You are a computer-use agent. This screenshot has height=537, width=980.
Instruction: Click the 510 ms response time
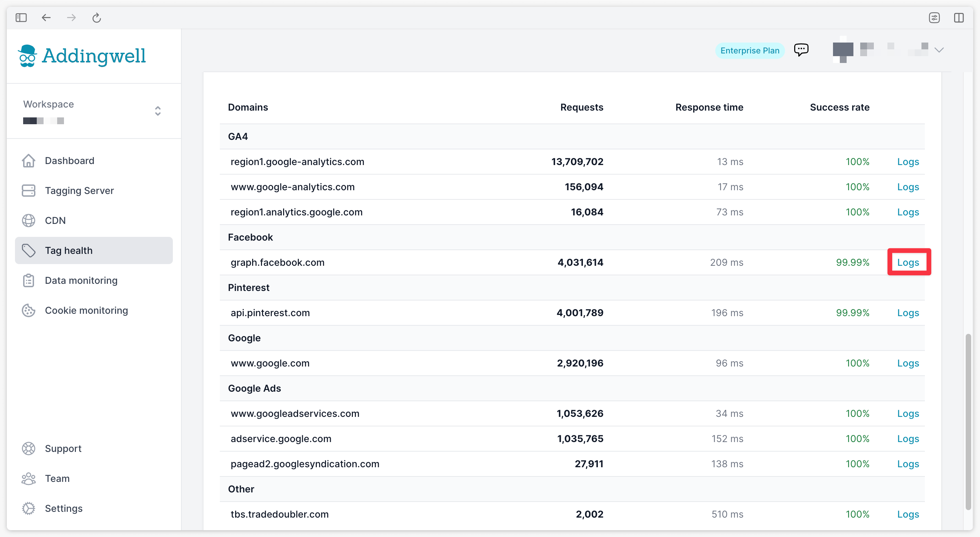tap(727, 514)
